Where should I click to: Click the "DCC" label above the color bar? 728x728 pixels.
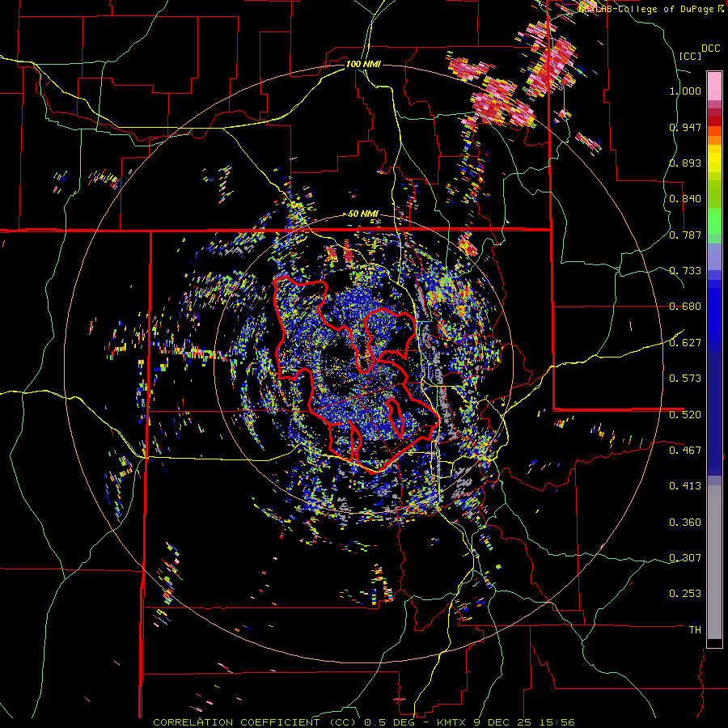[710, 49]
